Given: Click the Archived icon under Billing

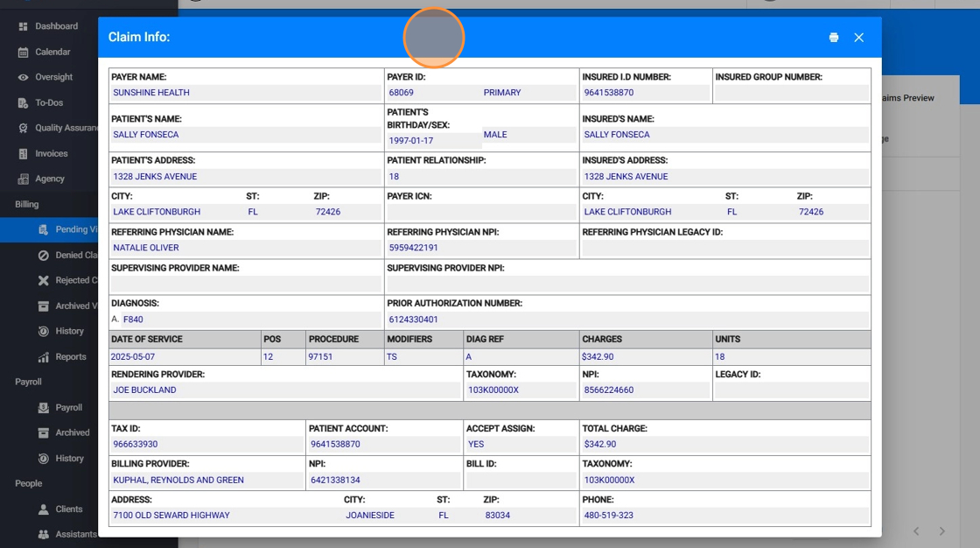Looking at the screenshot, I should point(43,306).
